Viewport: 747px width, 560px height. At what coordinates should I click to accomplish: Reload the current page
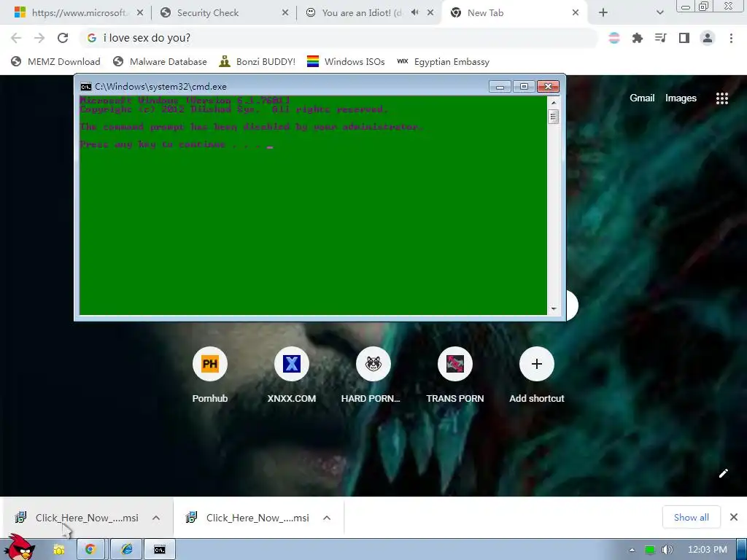point(63,38)
